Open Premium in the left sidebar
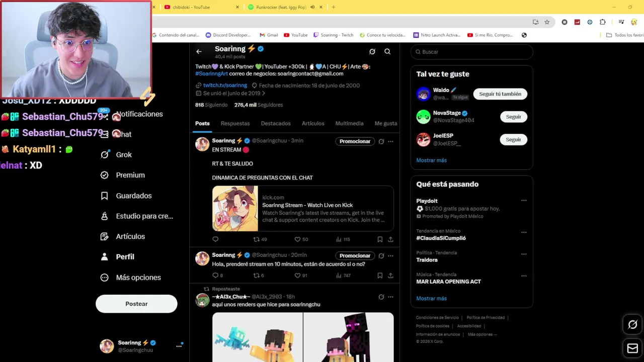 (x=123, y=175)
